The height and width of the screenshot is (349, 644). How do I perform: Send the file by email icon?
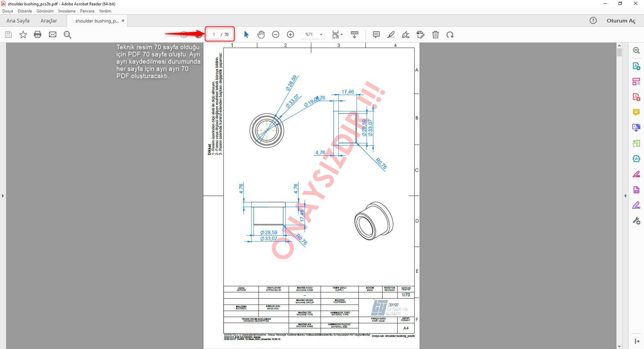pos(53,35)
